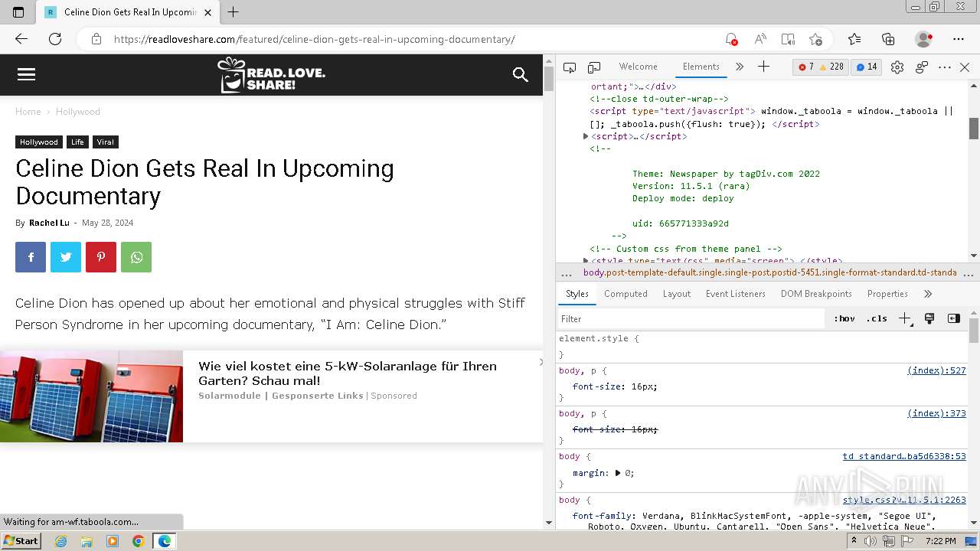Open the hamburger menu on the website
This screenshot has width=980, height=551.
point(26,74)
